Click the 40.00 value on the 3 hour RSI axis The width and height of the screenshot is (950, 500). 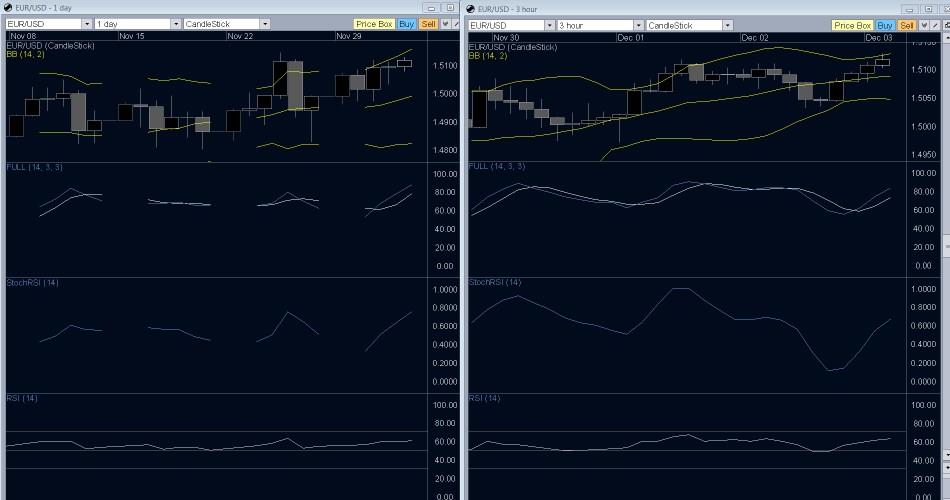[923, 461]
